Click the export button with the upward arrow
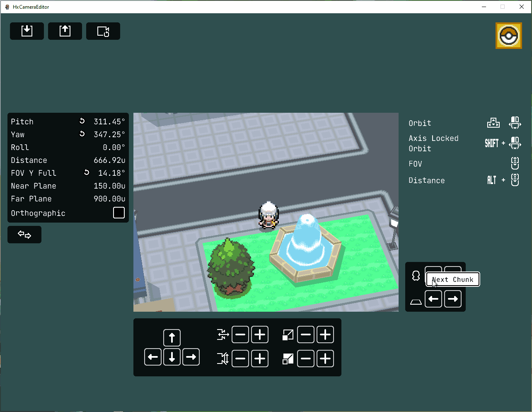This screenshot has width=532, height=412. 65,31
